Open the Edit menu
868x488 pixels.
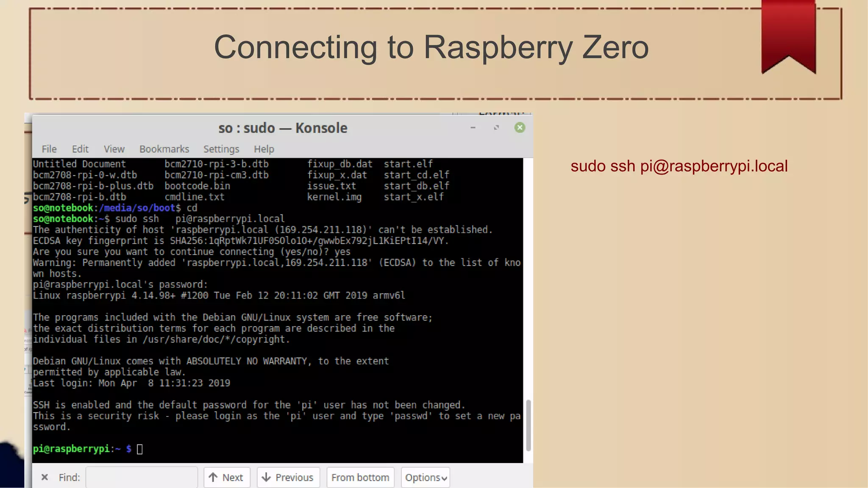(80, 149)
